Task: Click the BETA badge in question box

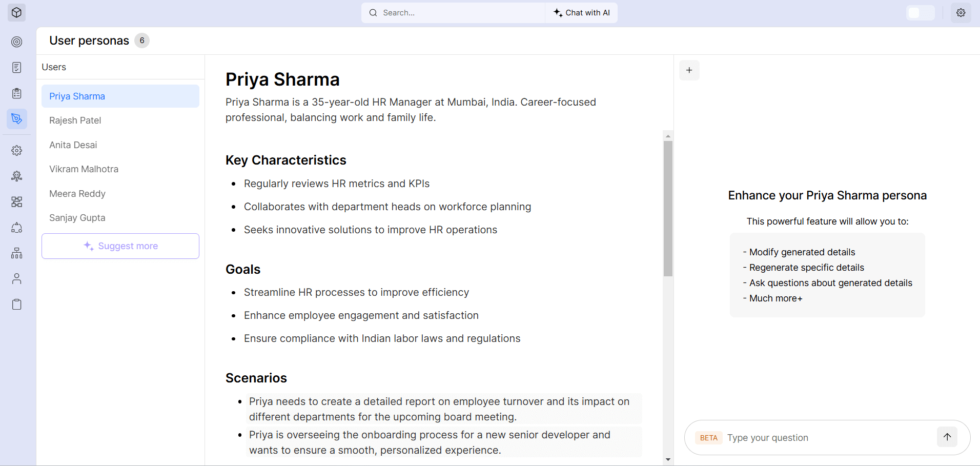Action: tap(709, 438)
